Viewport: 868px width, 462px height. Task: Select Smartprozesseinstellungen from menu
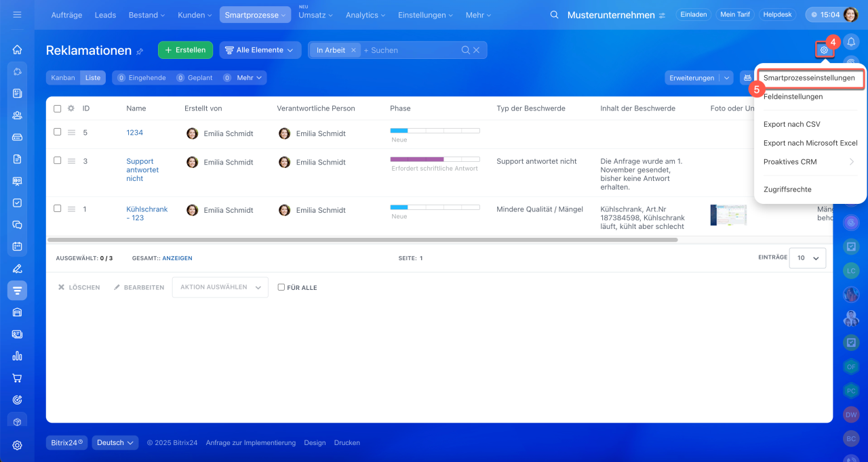coord(809,78)
